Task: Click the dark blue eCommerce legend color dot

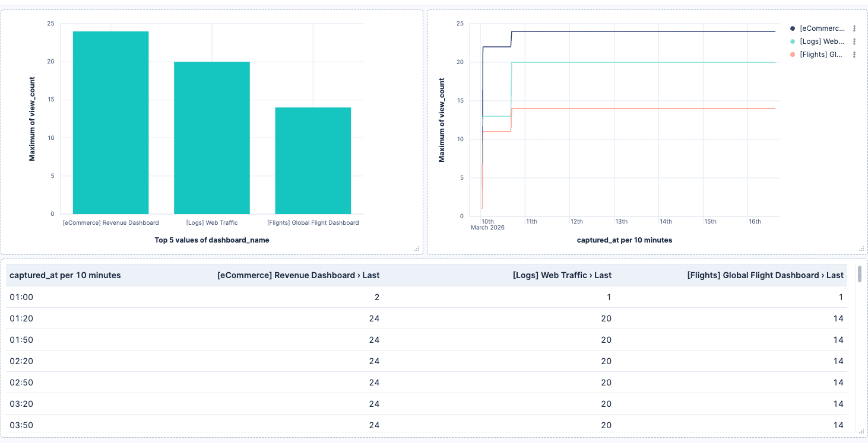Action: (793, 28)
